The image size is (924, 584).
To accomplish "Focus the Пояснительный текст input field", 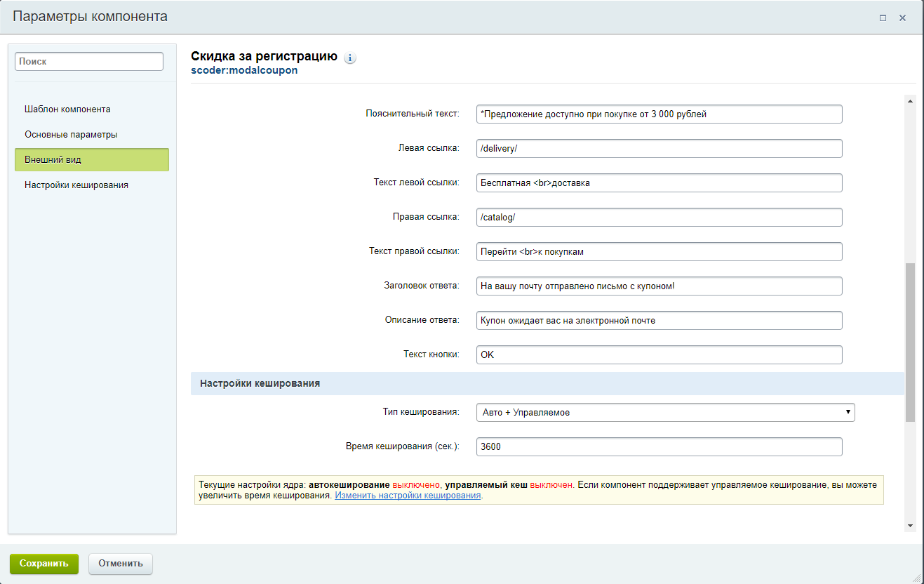I will (x=658, y=114).
